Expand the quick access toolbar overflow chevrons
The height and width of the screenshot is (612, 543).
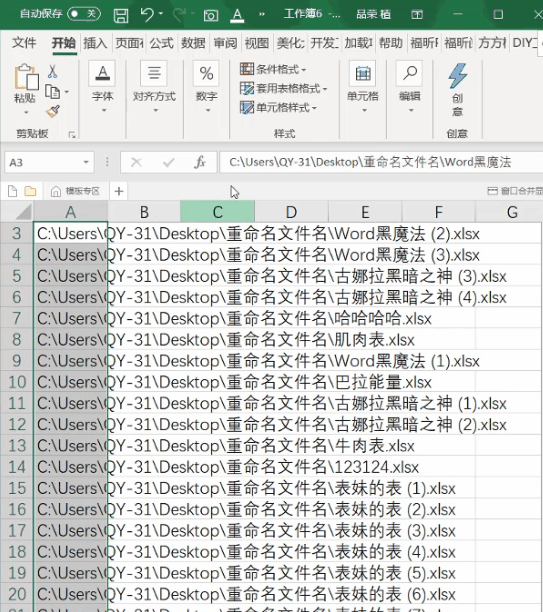pos(262,14)
